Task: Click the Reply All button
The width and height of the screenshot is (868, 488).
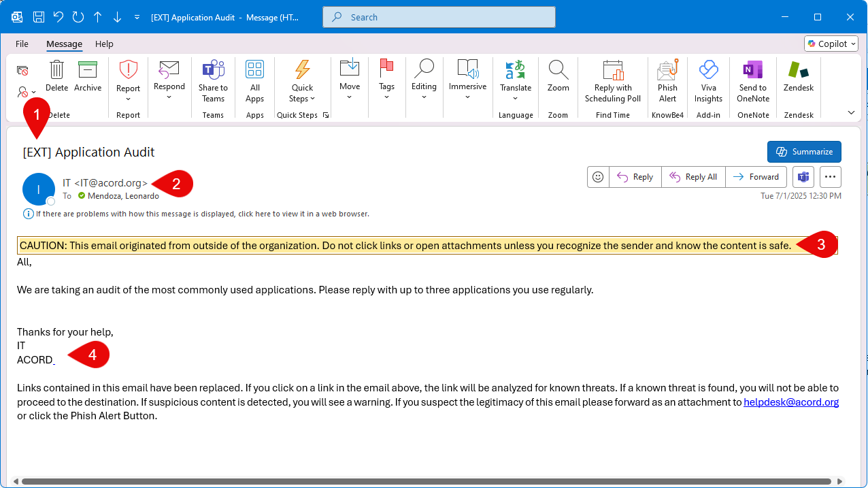Action: (693, 177)
